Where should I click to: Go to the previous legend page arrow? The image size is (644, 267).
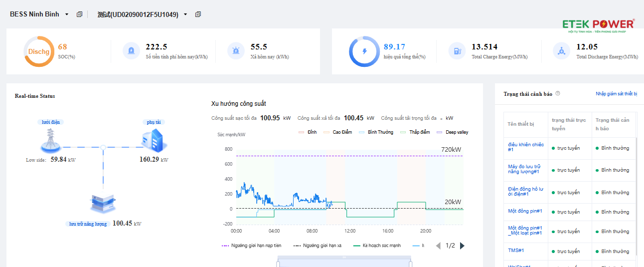pyautogui.click(x=439, y=246)
